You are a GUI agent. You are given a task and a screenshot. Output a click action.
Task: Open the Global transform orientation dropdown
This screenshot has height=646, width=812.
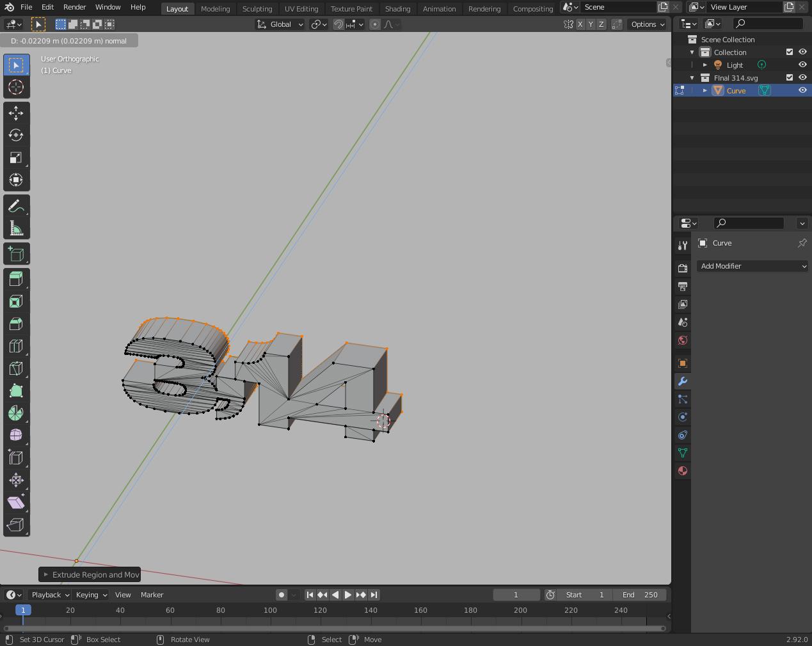[280, 24]
